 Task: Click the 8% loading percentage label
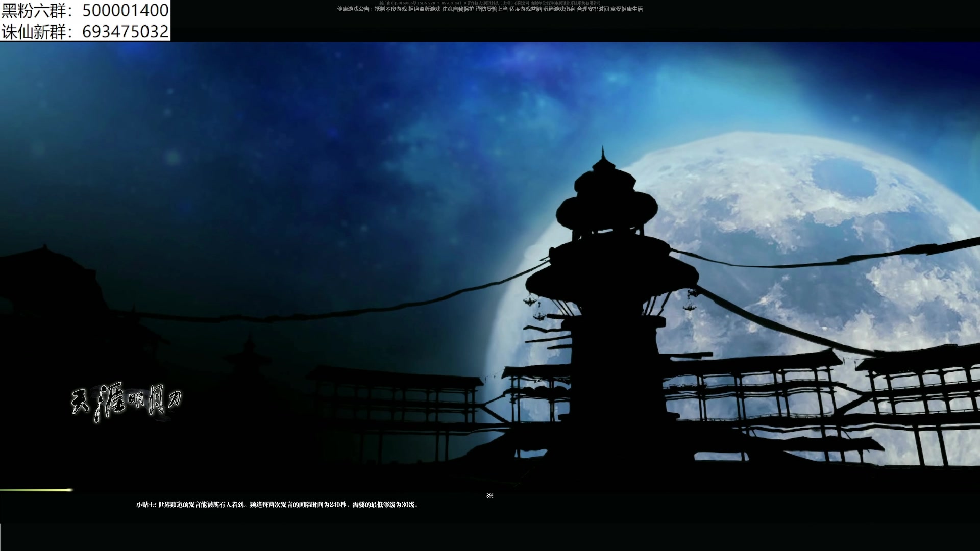489,496
